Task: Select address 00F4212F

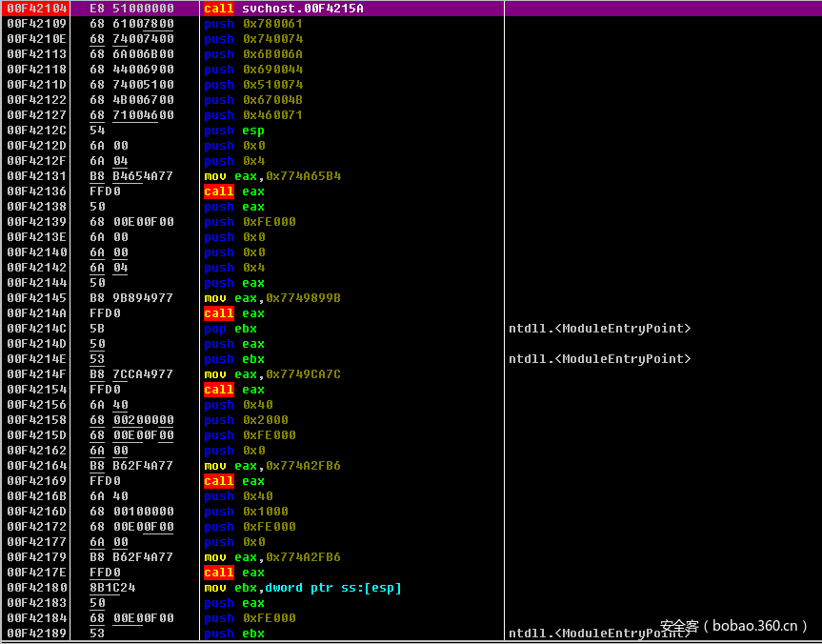Action: pyautogui.click(x=37, y=160)
